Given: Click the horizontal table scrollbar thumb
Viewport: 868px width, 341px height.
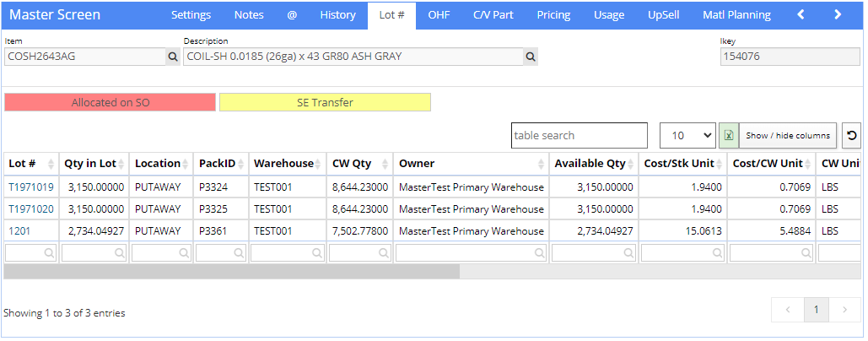Looking at the screenshot, I should [x=231, y=271].
